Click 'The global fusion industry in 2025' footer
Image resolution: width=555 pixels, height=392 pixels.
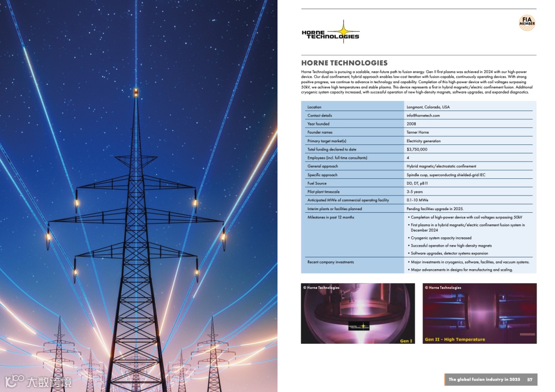click(x=484, y=379)
